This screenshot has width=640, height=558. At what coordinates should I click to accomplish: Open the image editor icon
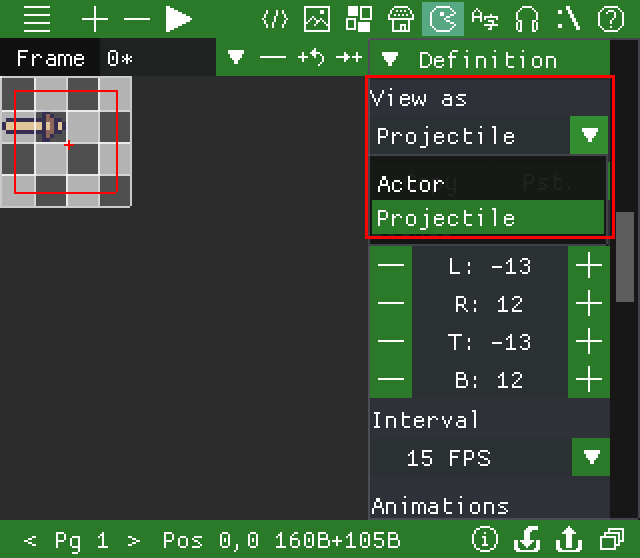tap(317, 19)
